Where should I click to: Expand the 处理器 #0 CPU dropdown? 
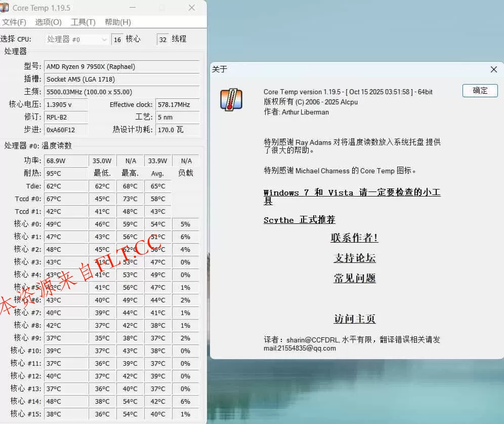(76, 40)
